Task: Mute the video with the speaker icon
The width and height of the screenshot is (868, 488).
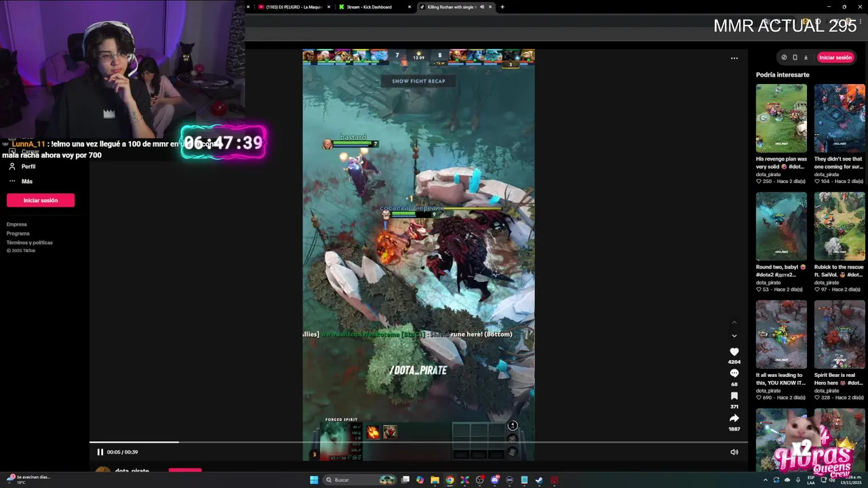Action: 734,452
